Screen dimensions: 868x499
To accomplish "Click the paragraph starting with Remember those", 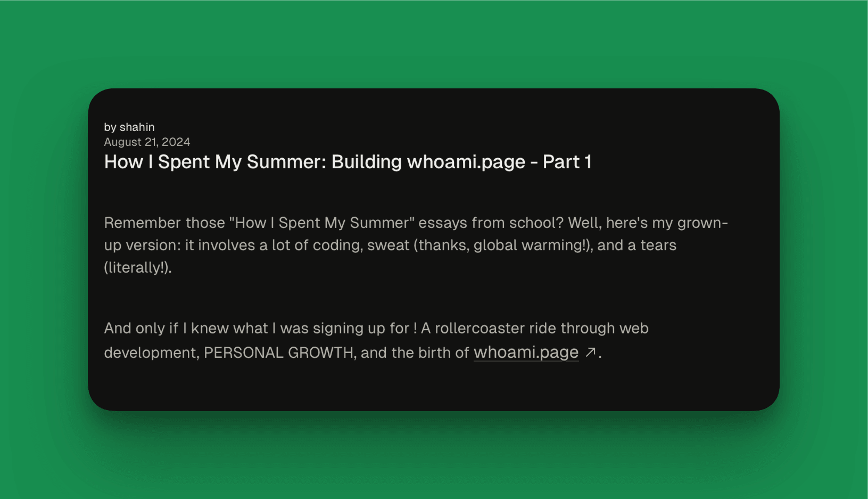I will tap(416, 245).
